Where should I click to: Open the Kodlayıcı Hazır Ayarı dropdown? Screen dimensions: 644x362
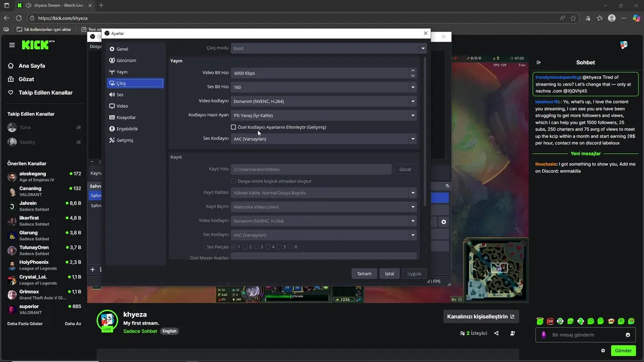tap(324, 115)
